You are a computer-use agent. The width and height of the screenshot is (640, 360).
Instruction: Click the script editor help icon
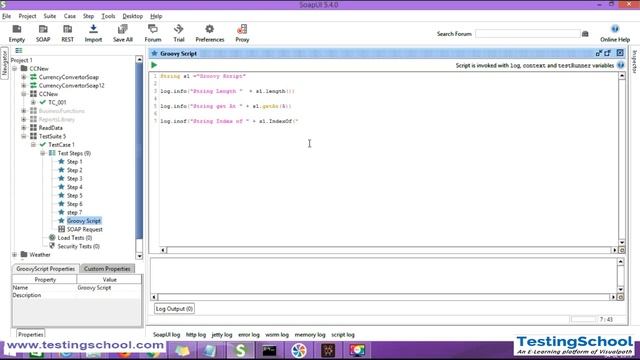(620, 65)
